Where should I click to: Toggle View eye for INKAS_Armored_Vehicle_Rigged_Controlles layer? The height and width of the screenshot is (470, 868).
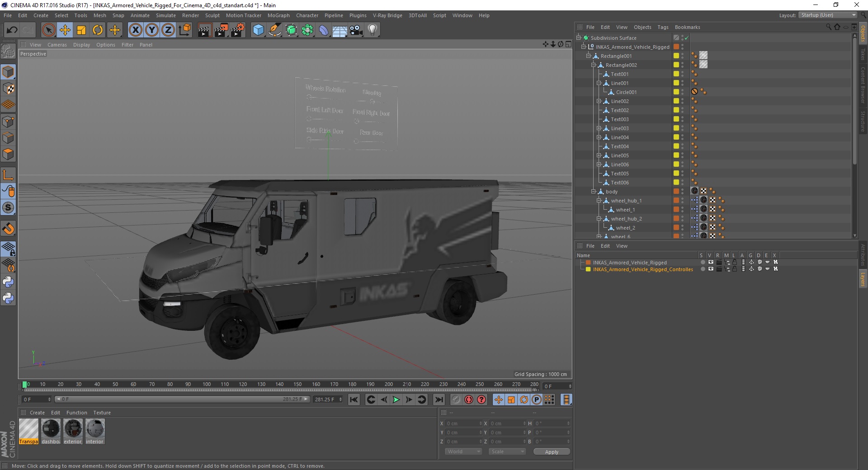point(711,269)
